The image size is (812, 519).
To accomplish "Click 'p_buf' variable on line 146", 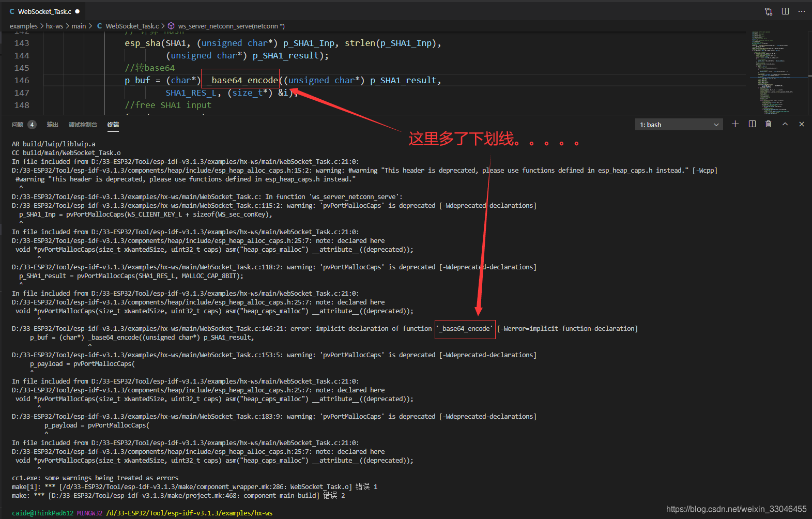I will 137,81.
